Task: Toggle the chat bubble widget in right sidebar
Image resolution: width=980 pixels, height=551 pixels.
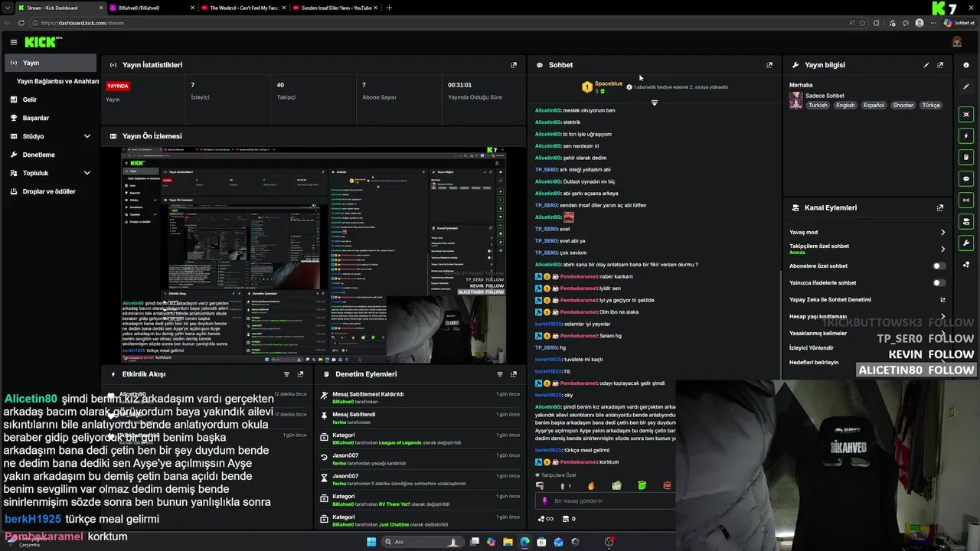Action: coord(966,178)
